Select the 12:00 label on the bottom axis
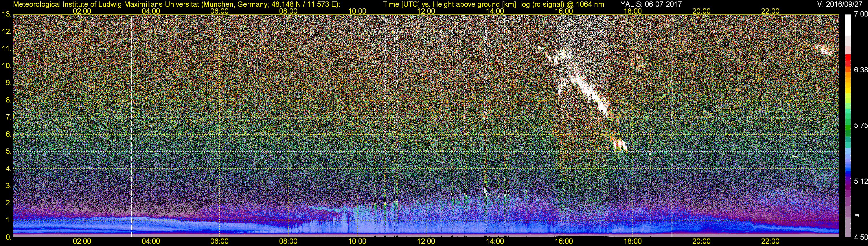This screenshot has width=868, height=246. click(x=426, y=241)
